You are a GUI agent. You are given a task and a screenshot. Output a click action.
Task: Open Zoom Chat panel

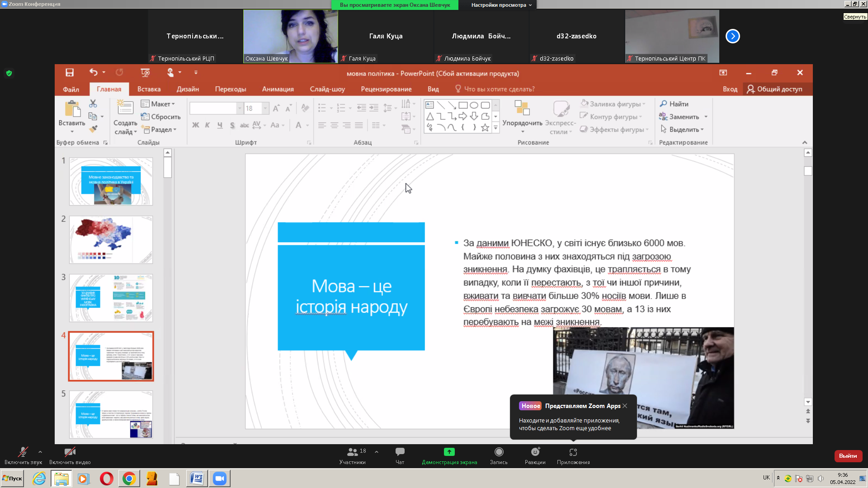[x=400, y=455]
